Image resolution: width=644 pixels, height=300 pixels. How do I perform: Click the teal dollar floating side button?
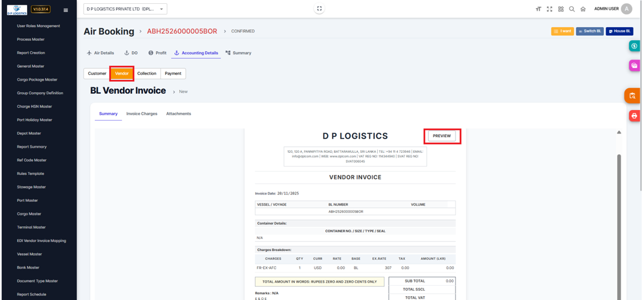[x=634, y=46]
